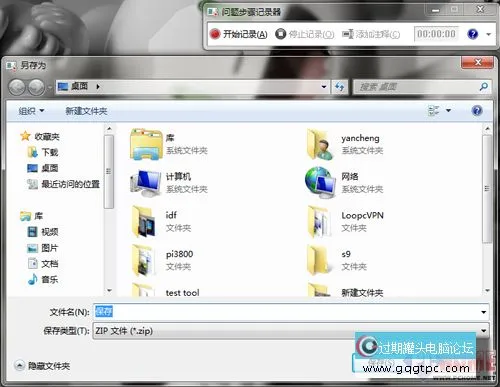Expand the arrow after 桌面 breadcrumb
Image resolution: width=500 pixels, height=387 pixels.
(98, 87)
